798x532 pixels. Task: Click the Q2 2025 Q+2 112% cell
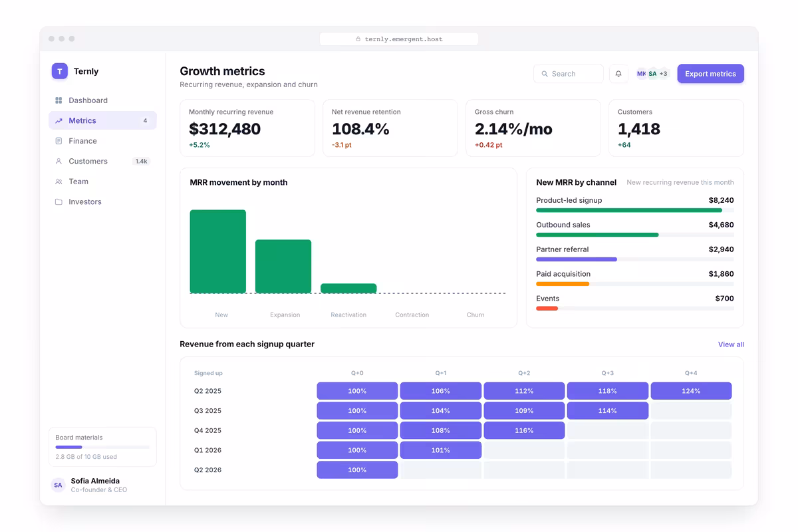tap(524, 391)
